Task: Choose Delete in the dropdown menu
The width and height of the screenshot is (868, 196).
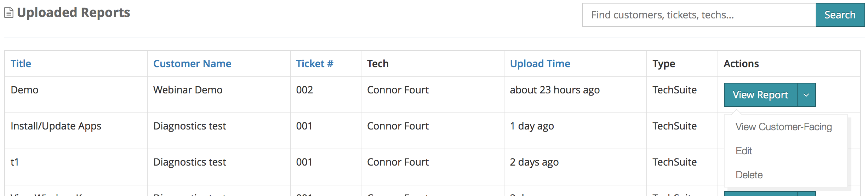Action: (x=749, y=175)
